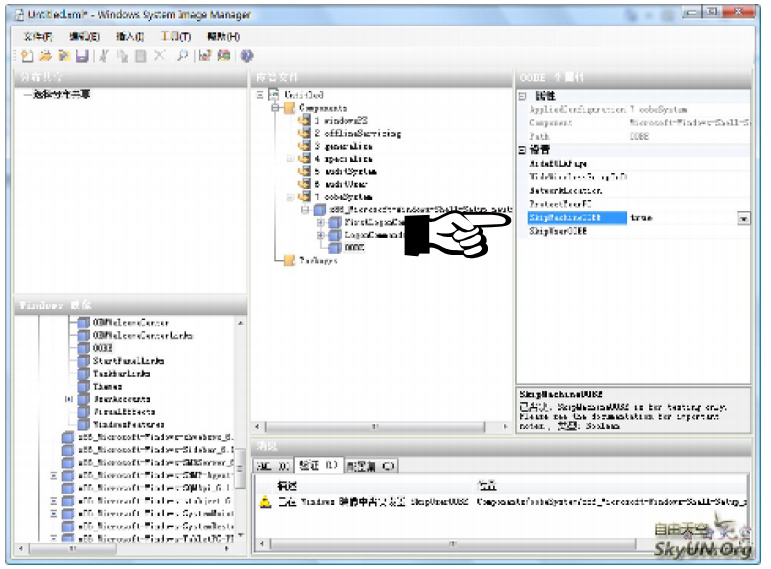Expand the UserAccounts node in Windows image

(x=69, y=399)
